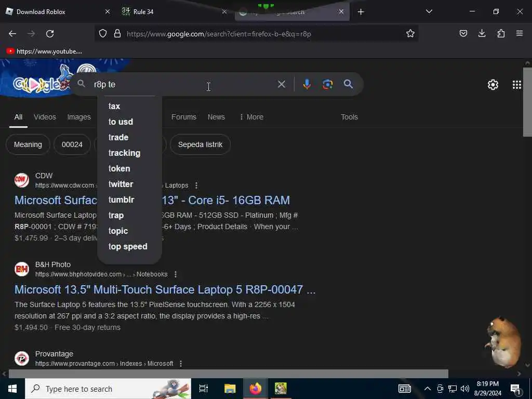Switch to the Images results tab
Viewport: 532px width, 399px height.
click(79, 117)
